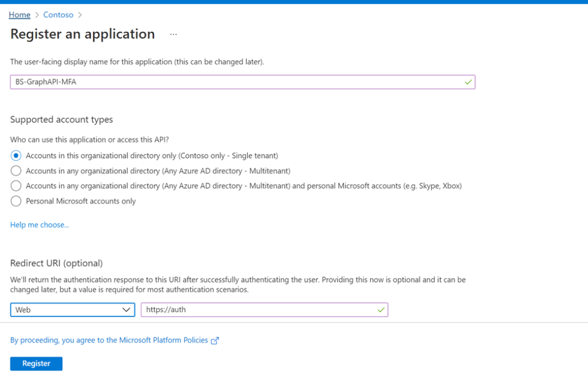
Task: Click the Register an application page title
Action: (83, 34)
